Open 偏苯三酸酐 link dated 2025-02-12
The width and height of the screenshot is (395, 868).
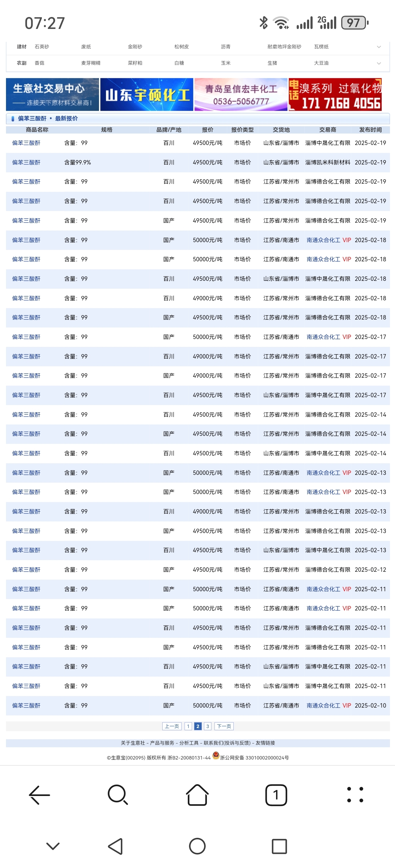[26, 570]
